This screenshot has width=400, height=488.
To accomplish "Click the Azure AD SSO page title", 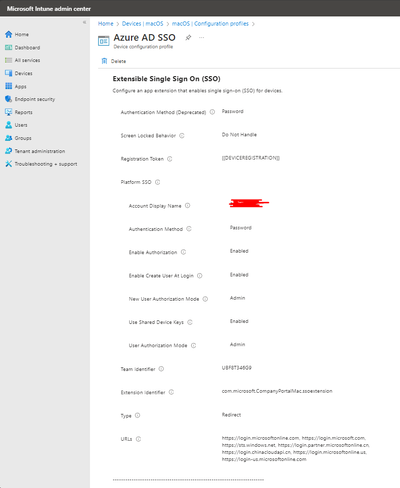I will [144, 37].
